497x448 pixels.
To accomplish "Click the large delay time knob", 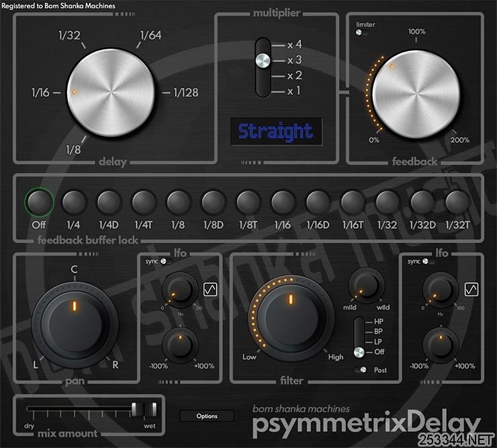I will pos(111,93).
